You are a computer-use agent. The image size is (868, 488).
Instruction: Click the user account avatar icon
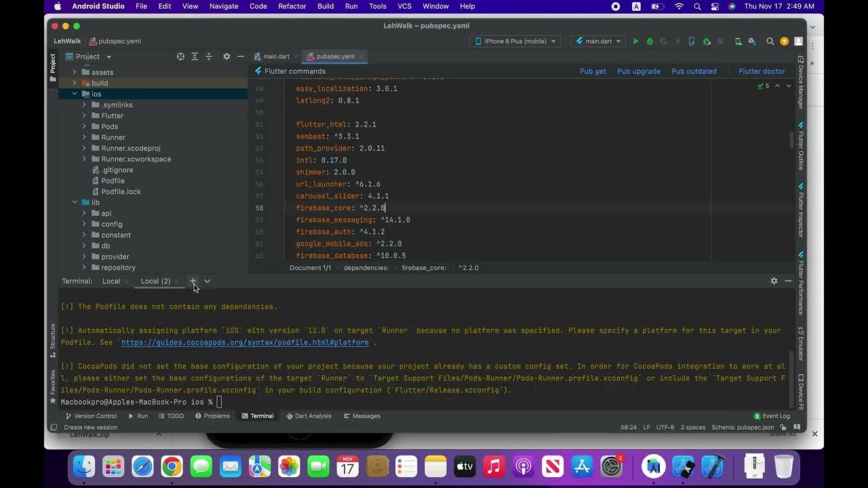tap(798, 41)
